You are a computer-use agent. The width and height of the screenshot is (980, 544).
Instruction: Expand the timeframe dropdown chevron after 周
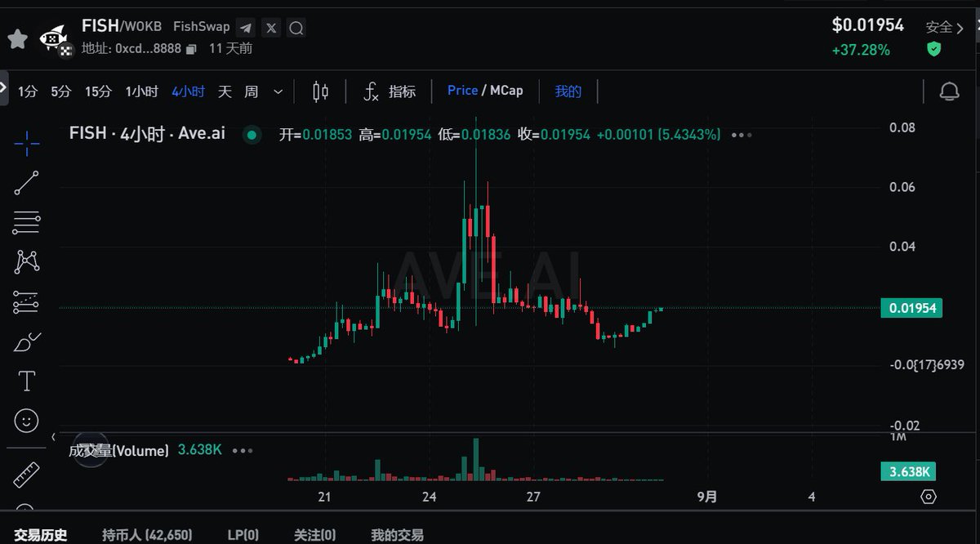(x=278, y=91)
